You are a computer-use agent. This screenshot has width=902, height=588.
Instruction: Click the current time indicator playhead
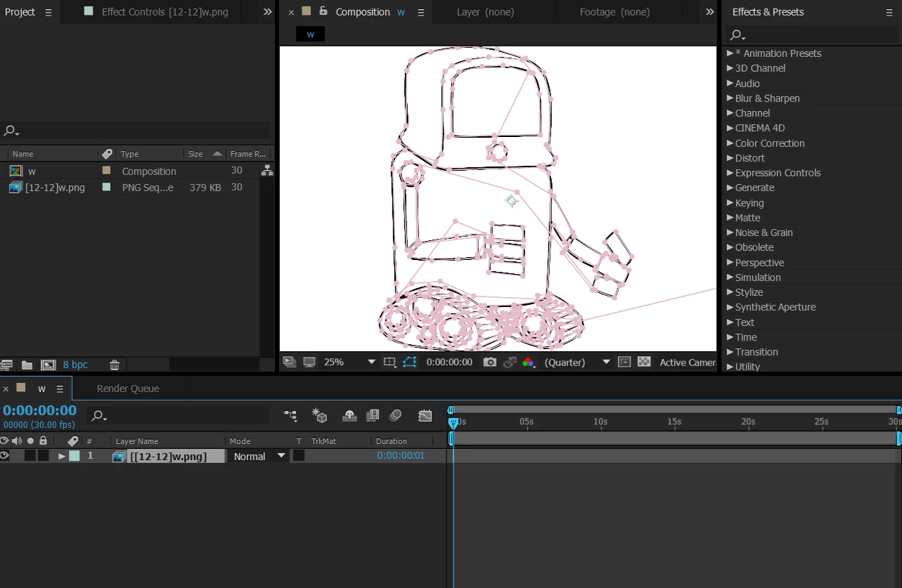click(x=453, y=423)
